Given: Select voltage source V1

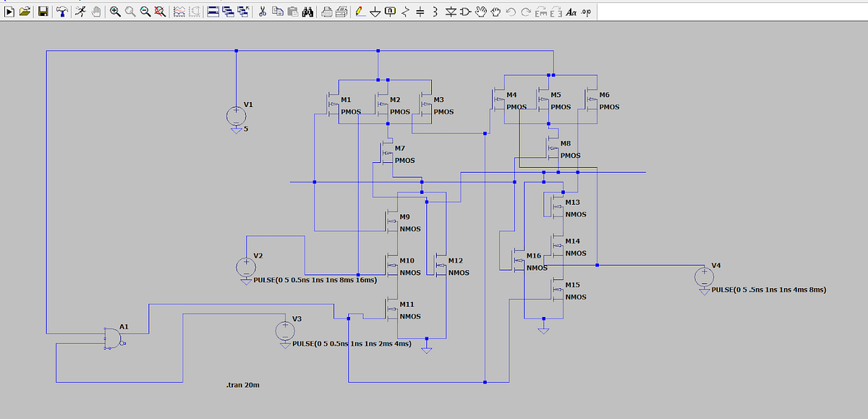Looking at the screenshot, I should 237,116.
